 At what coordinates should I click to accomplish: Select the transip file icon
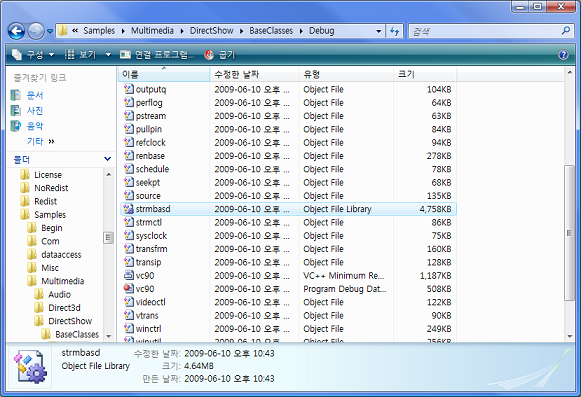pos(129,262)
